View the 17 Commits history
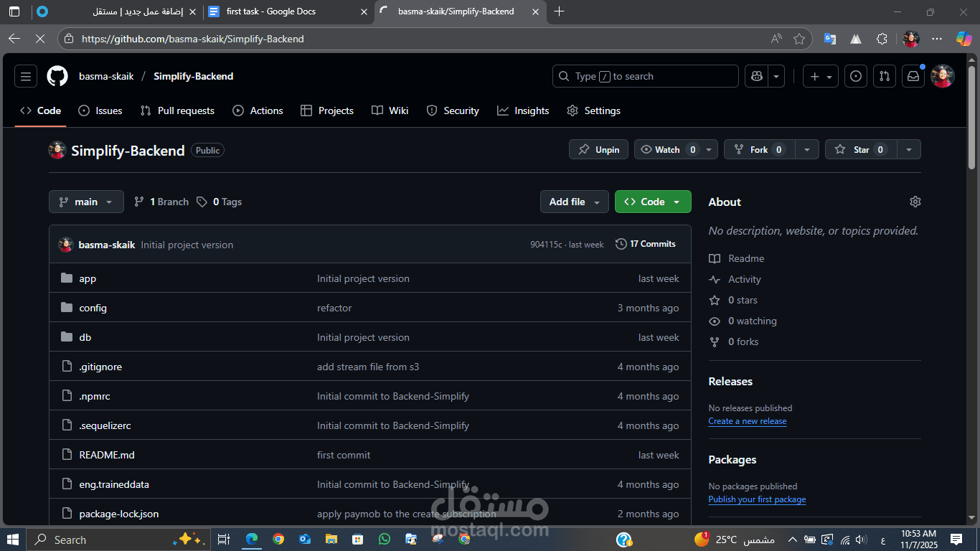Image resolution: width=980 pixels, height=551 pixels. click(646, 244)
